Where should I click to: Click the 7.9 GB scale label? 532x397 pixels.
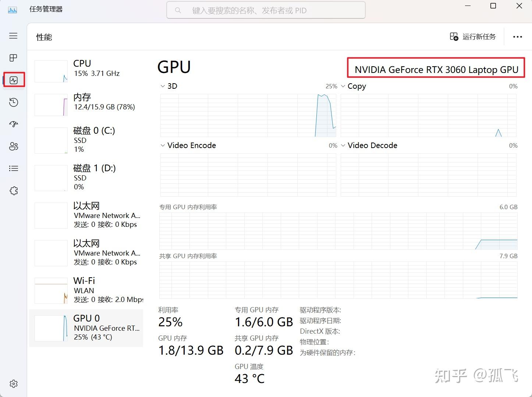click(508, 256)
